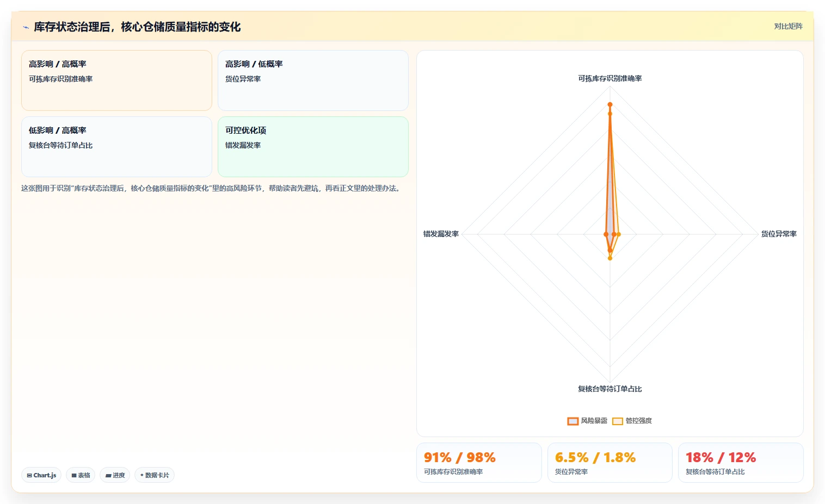Click the 错发漏发率 radar axis label
The height and width of the screenshot is (504, 825).
[x=441, y=234]
